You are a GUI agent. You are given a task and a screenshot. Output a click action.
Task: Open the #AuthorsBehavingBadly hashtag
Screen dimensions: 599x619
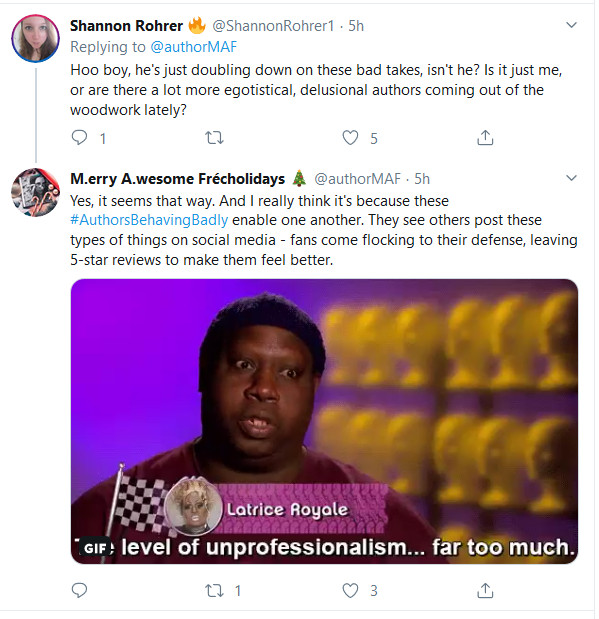149,220
